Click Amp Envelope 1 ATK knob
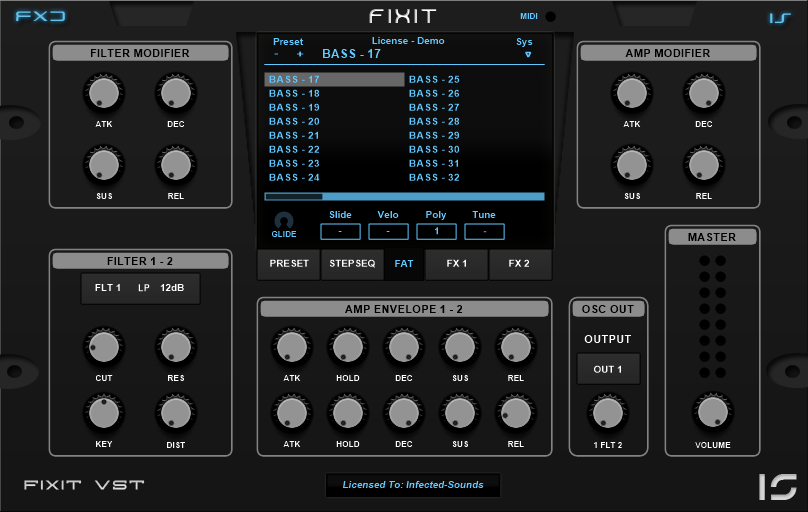The height and width of the screenshot is (512, 808). click(292, 347)
